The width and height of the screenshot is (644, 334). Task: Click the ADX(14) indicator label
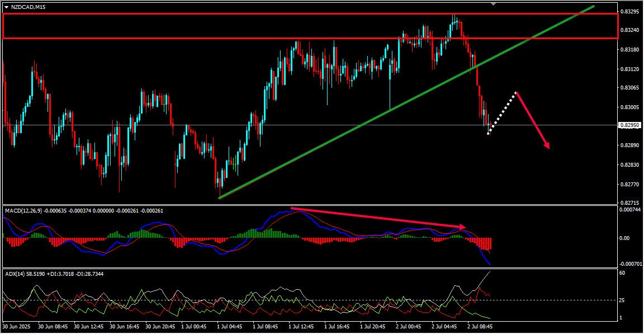16,274
